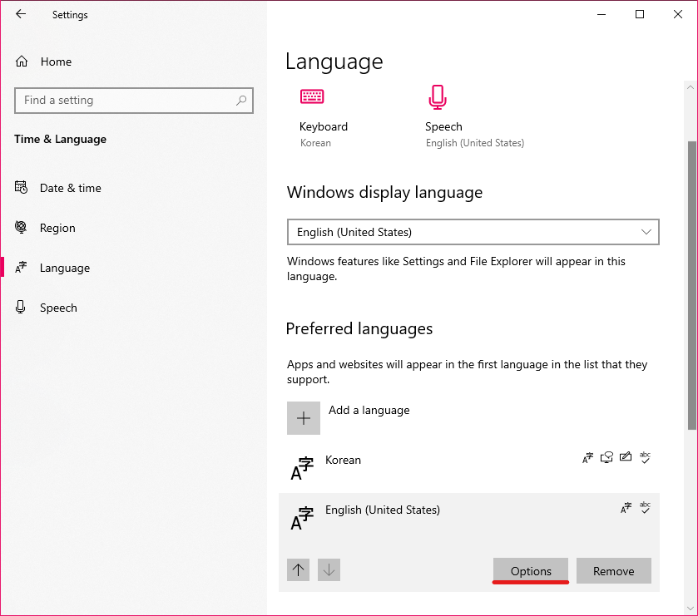This screenshot has height=616, width=698.
Task: Click the Find a setting search box
Action: pyautogui.click(x=134, y=101)
